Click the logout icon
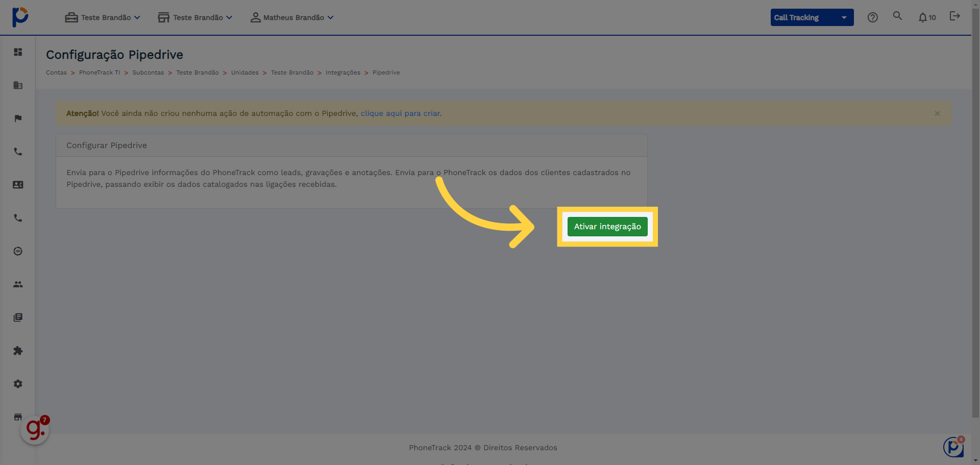The height and width of the screenshot is (465, 980). point(955,16)
